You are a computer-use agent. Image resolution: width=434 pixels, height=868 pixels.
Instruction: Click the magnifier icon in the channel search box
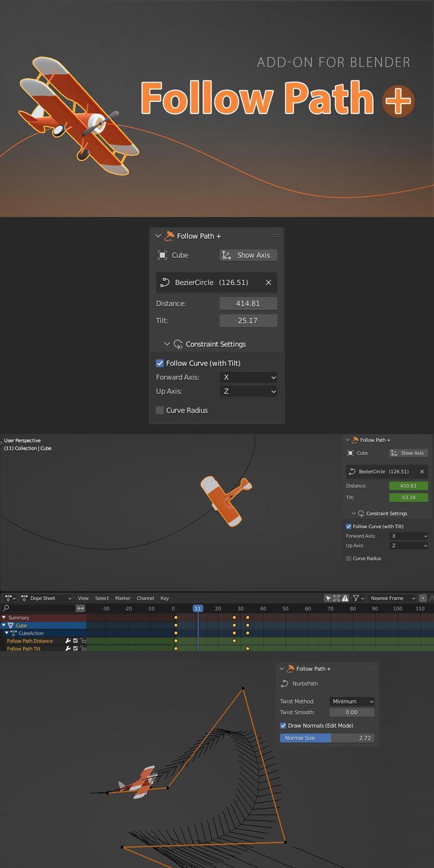(6, 608)
